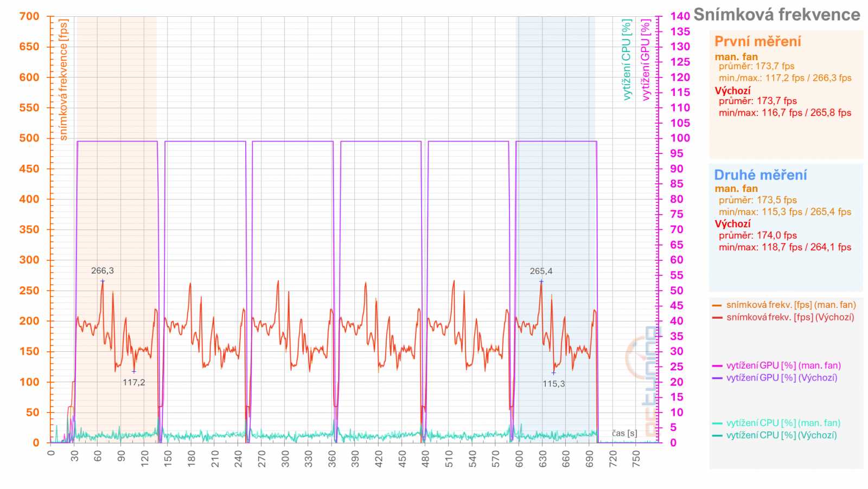The height and width of the screenshot is (489, 868).
Task: Click 700 on the orange fps axis
Action: 29,16
